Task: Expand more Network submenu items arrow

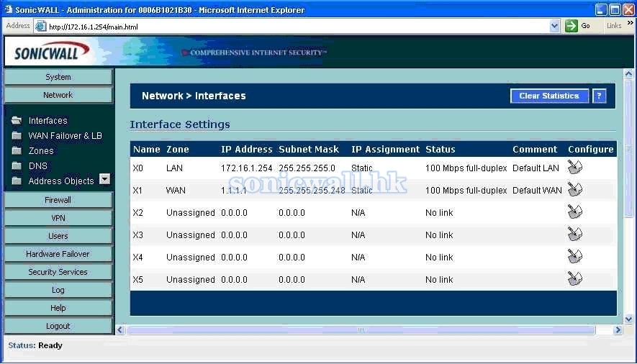Action: (x=105, y=179)
